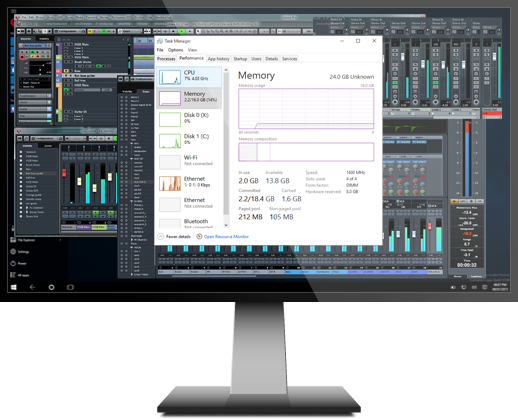Click the Momentary Max value -12.4
518x419 pixels.
467,212
